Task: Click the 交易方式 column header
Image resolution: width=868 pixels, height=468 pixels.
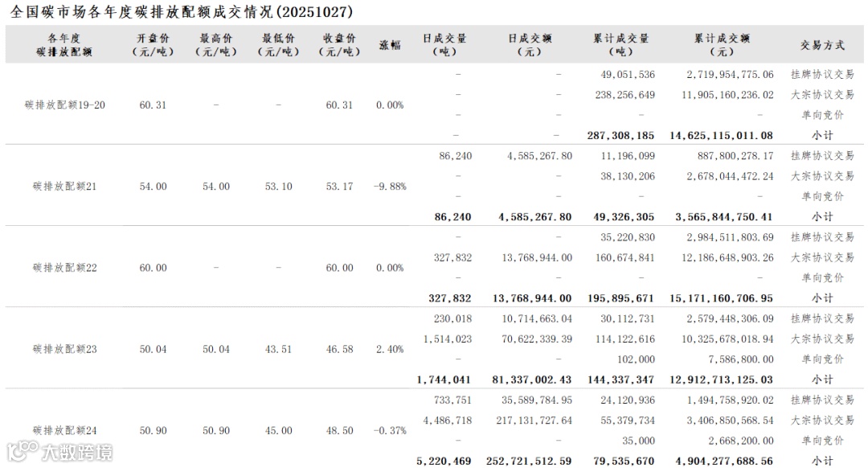Action: pyautogui.click(x=822, y=45)
